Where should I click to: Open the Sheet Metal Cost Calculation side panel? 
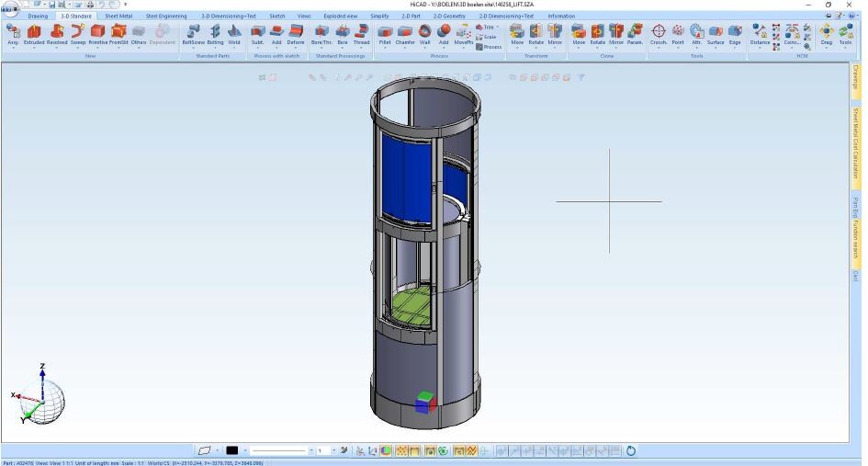tap(855, 142)
